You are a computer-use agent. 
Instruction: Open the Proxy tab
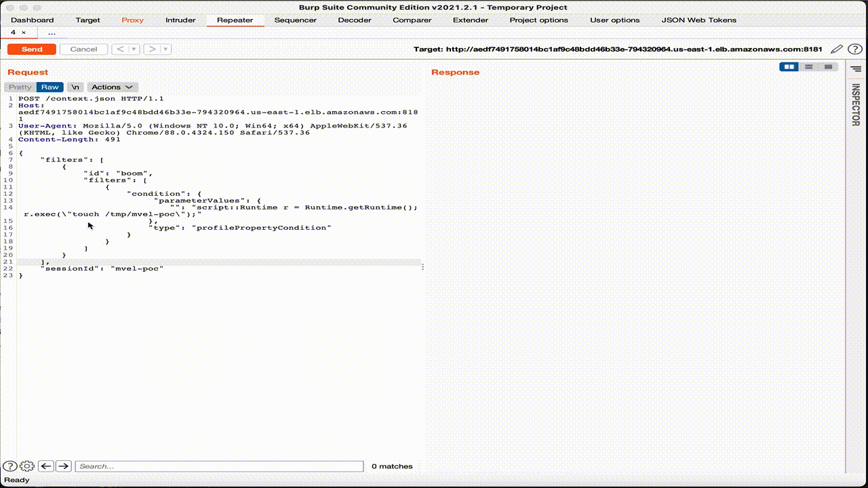[x=132, y=20]
